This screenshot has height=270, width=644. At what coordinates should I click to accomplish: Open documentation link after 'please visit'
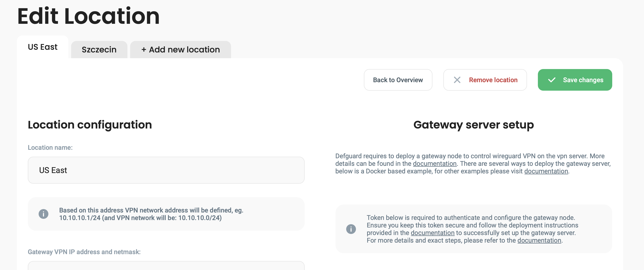point(546,171)
